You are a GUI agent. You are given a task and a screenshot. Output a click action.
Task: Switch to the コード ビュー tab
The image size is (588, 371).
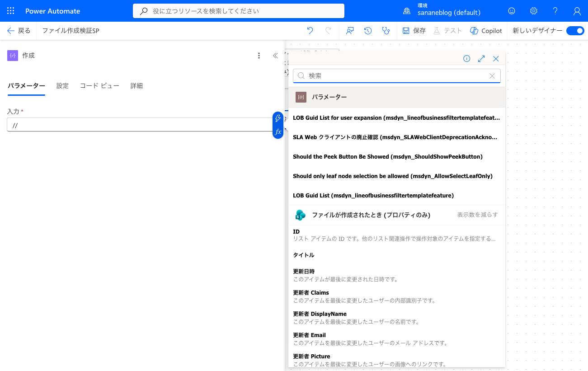pos(99,86)
